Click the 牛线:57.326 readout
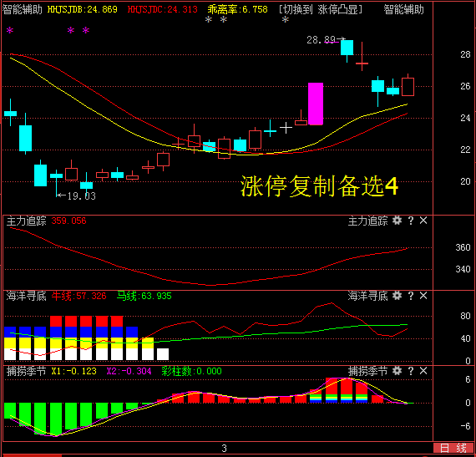Viewport: 476px width, 457px height. click(79, 296)
